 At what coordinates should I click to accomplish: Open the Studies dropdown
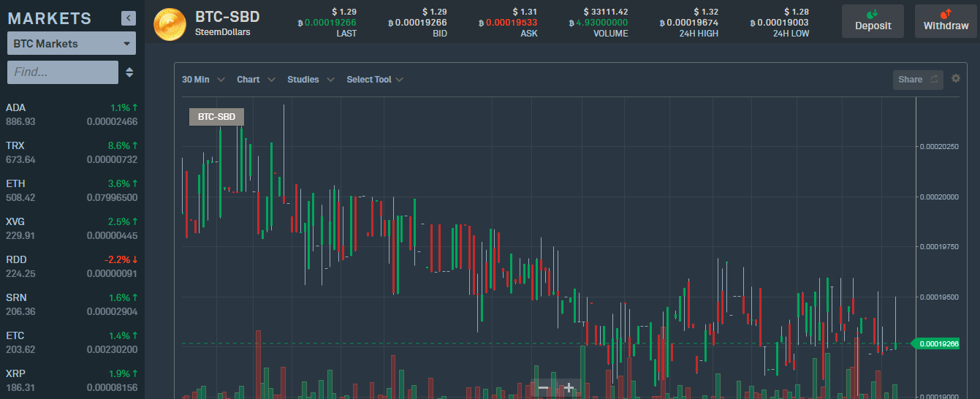(311, 80)
